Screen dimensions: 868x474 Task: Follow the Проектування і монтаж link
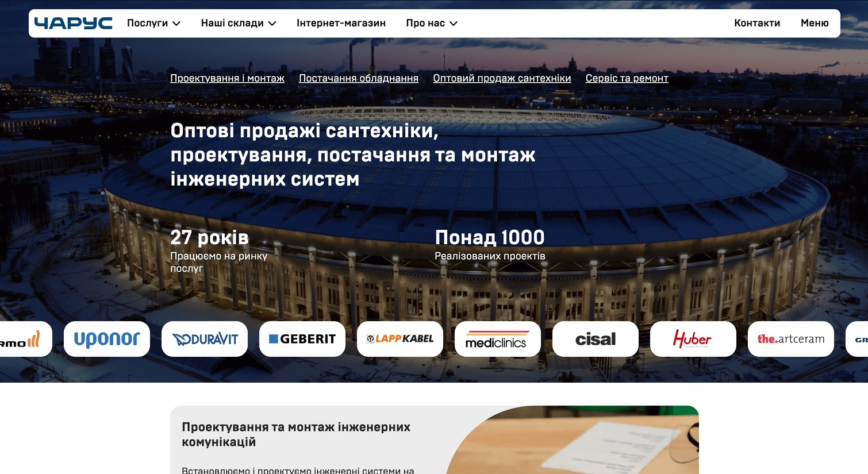pyautogui.click(x=227, y=78)
